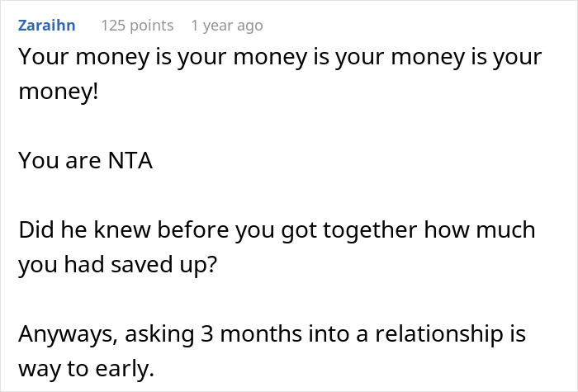The width and height of the screenshot is (578, 392).
Task: Click the word money! on second line
Action: [x=59, y=92]
